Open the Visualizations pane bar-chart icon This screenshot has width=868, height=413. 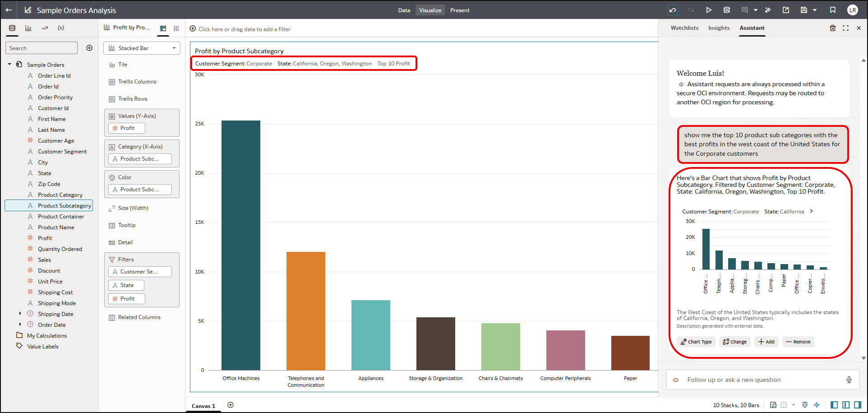tap(28, 28)
